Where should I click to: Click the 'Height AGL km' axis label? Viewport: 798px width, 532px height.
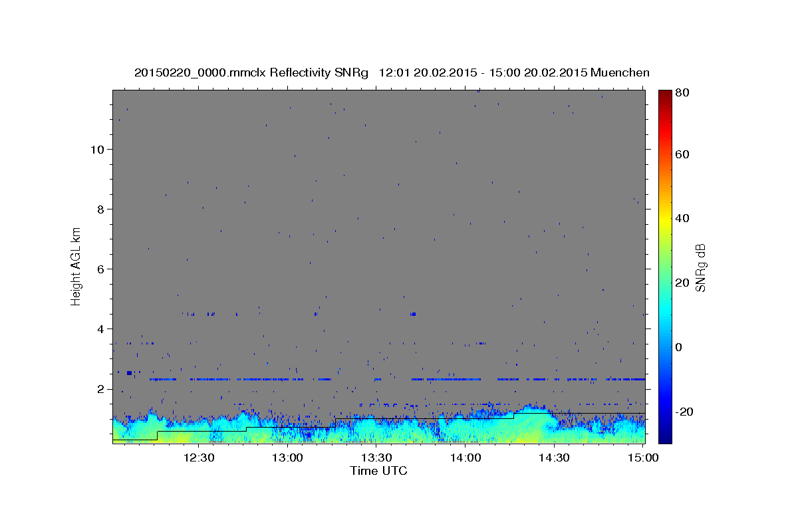76,266
